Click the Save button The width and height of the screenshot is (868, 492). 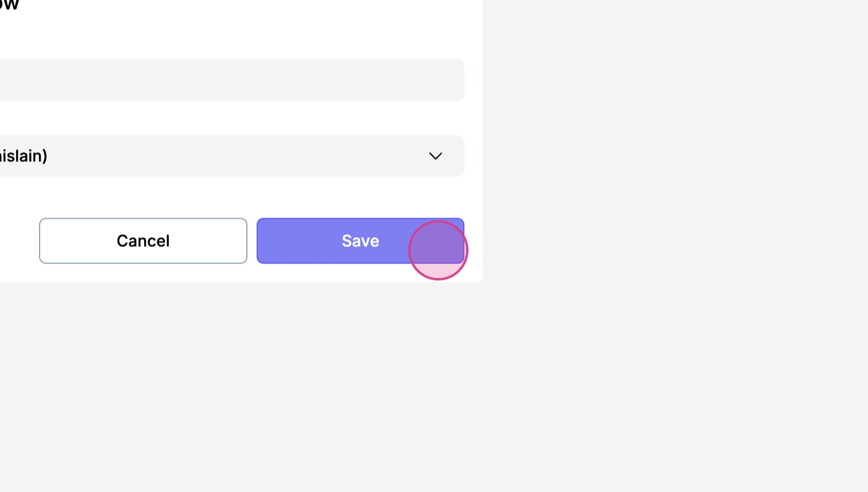(x=360, y=241)
